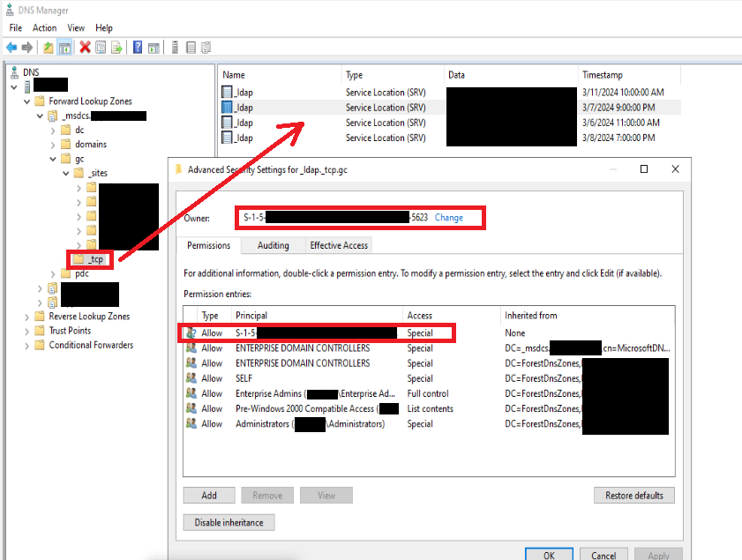Sort entries by Inherited from column header
The height and width of the screenshot is (560, 742).
(588, 316)
